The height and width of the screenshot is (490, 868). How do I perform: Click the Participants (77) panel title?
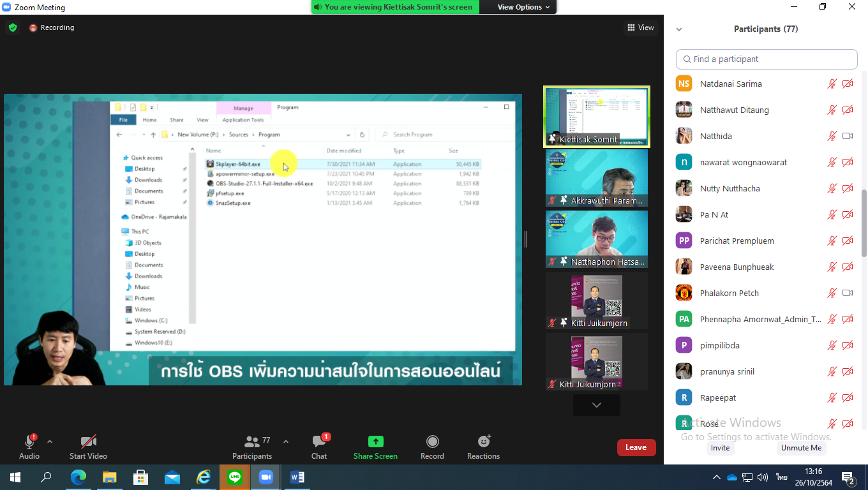pyautogui.click(x=766, y=29)
